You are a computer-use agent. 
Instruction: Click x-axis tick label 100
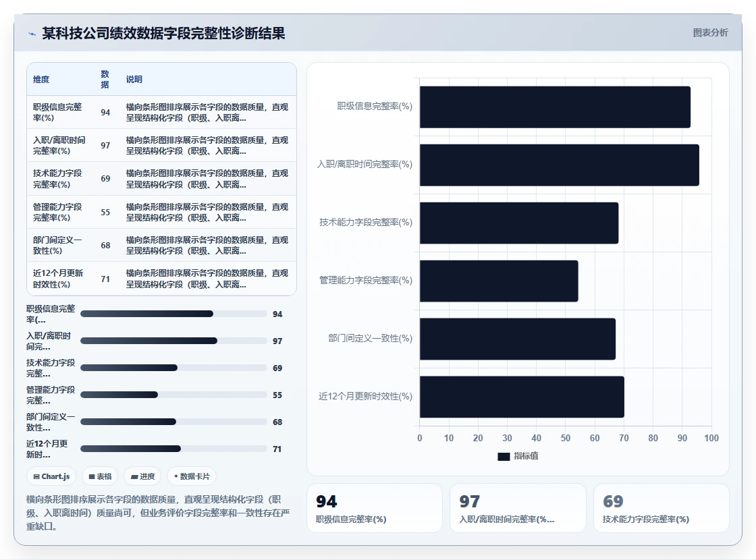pyautogui.click(x=711, y=438)
